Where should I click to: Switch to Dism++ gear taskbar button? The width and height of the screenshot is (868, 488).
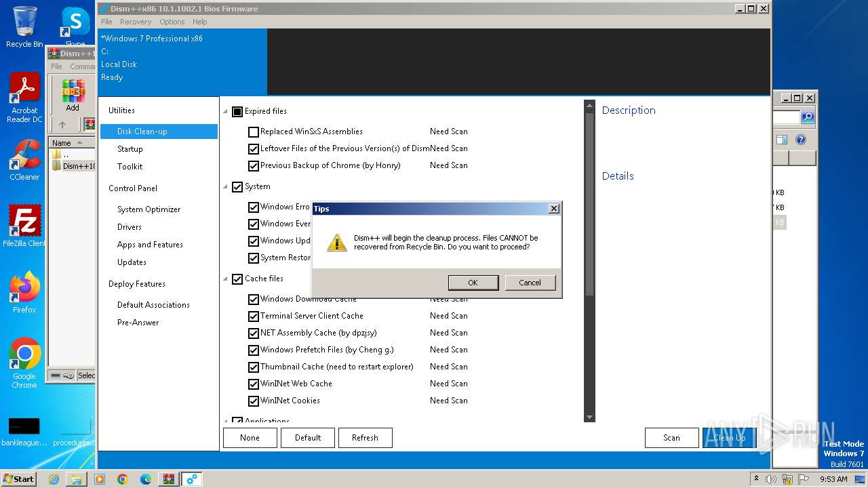tap(192, 479)
